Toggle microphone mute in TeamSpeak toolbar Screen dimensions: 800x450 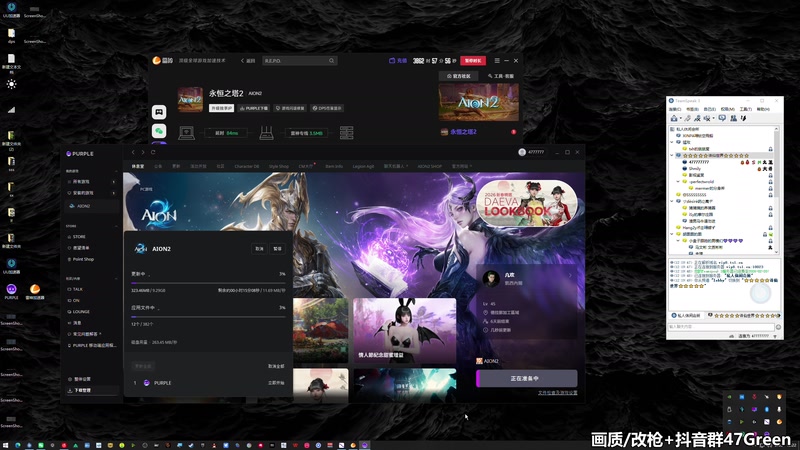click(697, 118)
